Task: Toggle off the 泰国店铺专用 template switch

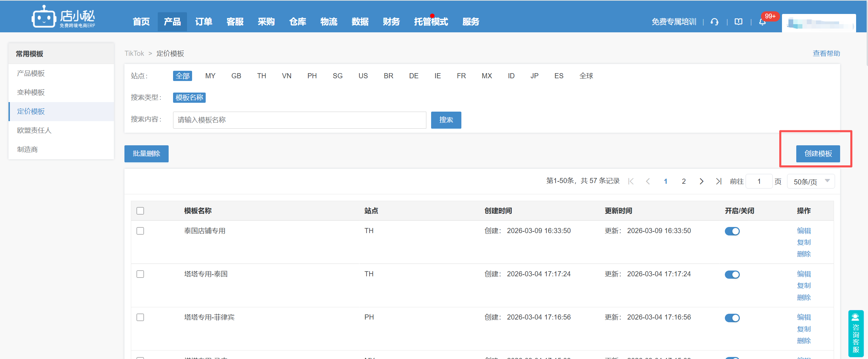Action: (x=732, y=231)
